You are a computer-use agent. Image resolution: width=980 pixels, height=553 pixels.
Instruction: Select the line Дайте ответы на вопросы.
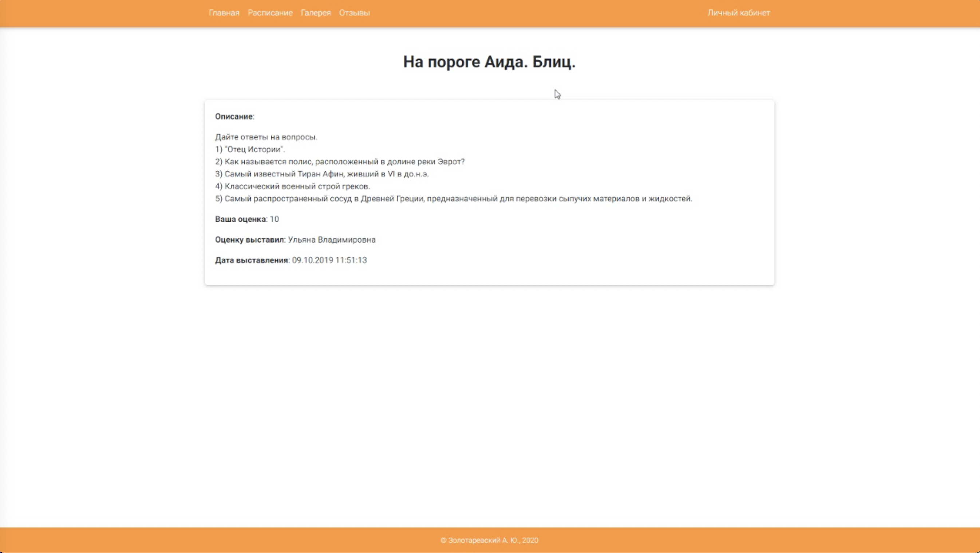pos(266,137)
